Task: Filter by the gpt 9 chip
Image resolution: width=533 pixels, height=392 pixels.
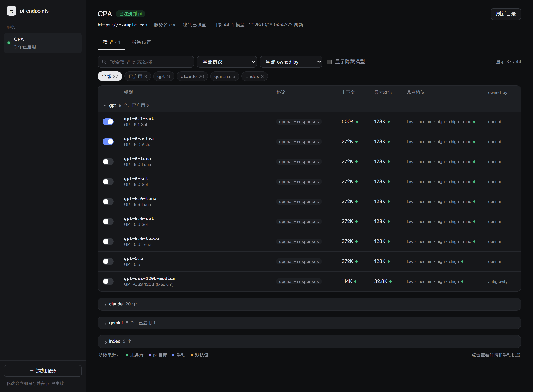Action: click(x=164, y=76)
